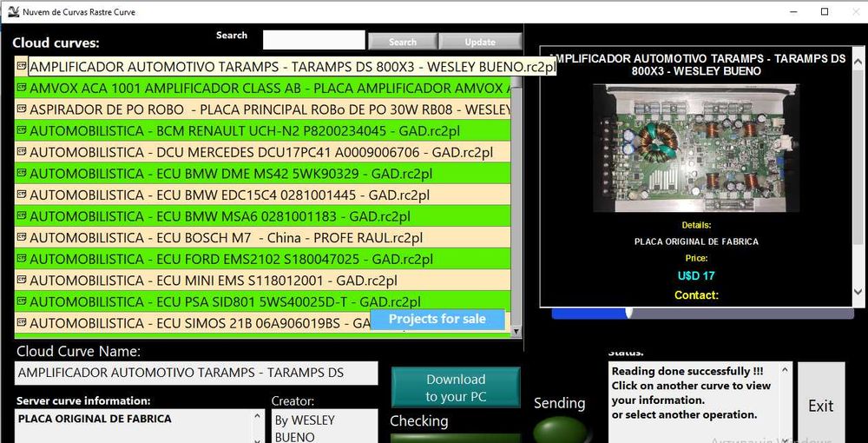Maximize the Nuvem de Curvas window

[825, 11]
